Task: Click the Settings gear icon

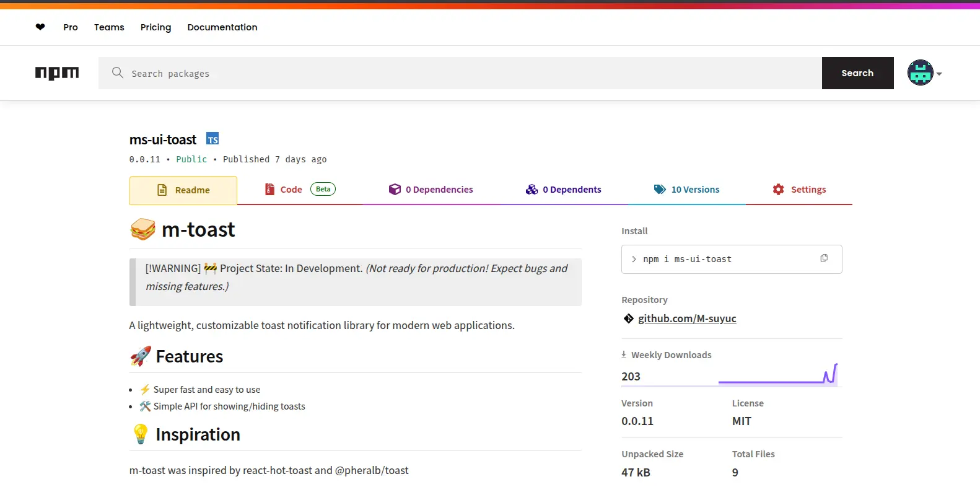Action: click(779, 189)
